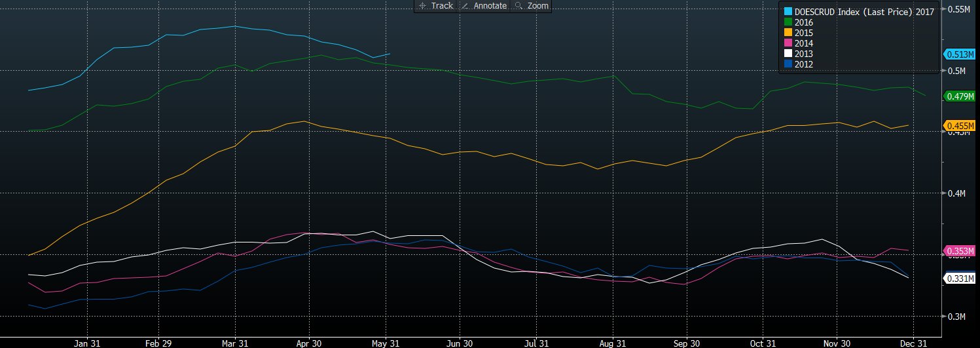
Task: Click the 0.479M green axis price tag
Action: coord(960,96)
